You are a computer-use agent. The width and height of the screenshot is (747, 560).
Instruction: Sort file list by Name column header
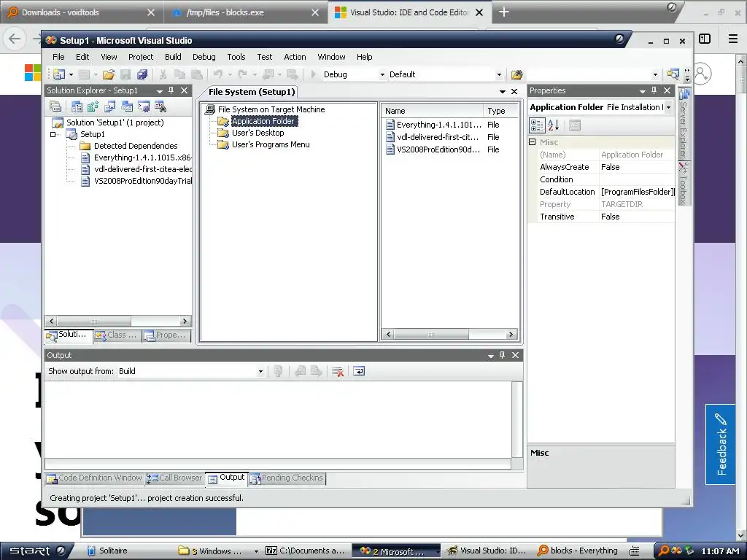click(433, 111)
